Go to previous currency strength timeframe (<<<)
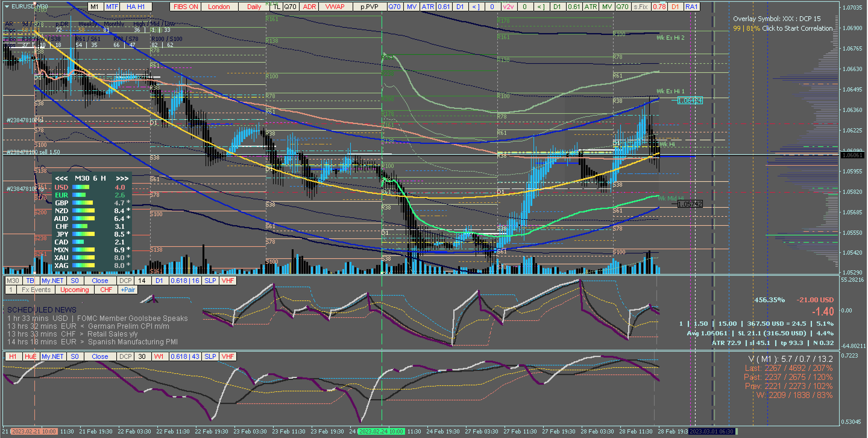 [61, 179]
